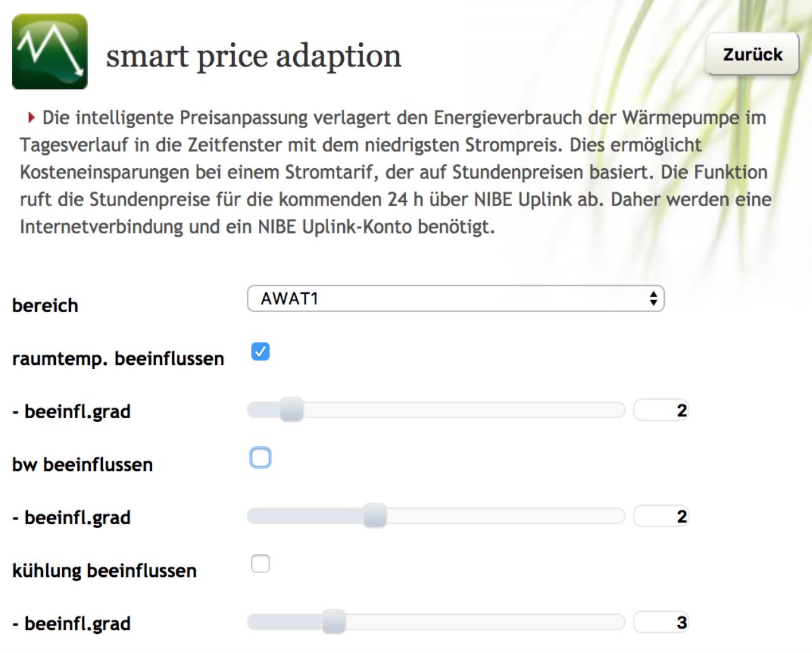Click the kühlung beeinfl.grad value field showing 3
Image resolution: width=812 pixels, height=653 pixels.
661,623
